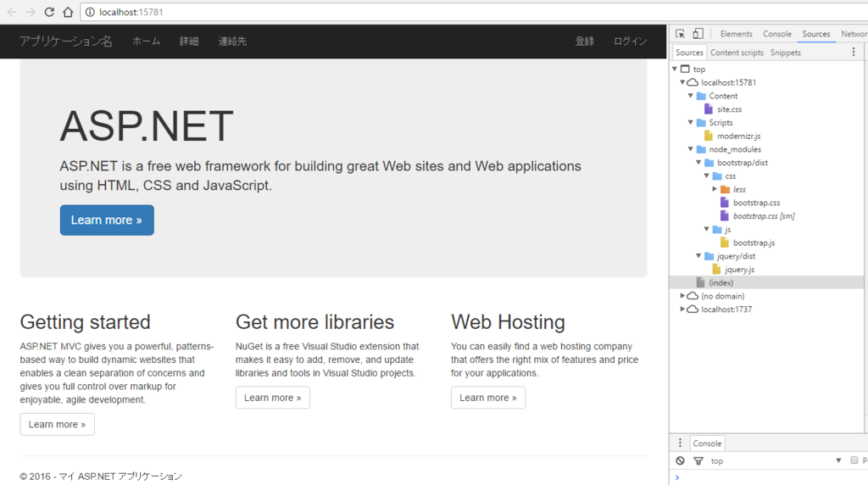Clear the console with the ban icon
868x485 pixels.
681,460
